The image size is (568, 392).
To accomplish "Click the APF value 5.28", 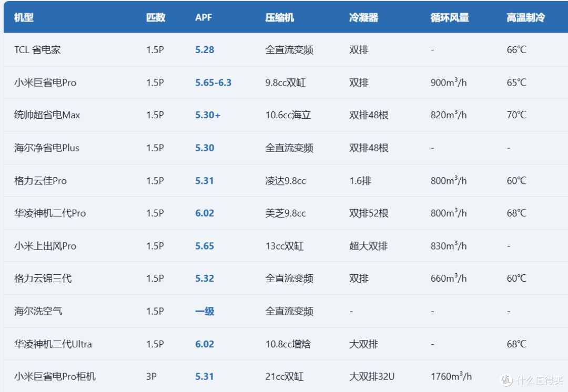I will pos(205,49).
